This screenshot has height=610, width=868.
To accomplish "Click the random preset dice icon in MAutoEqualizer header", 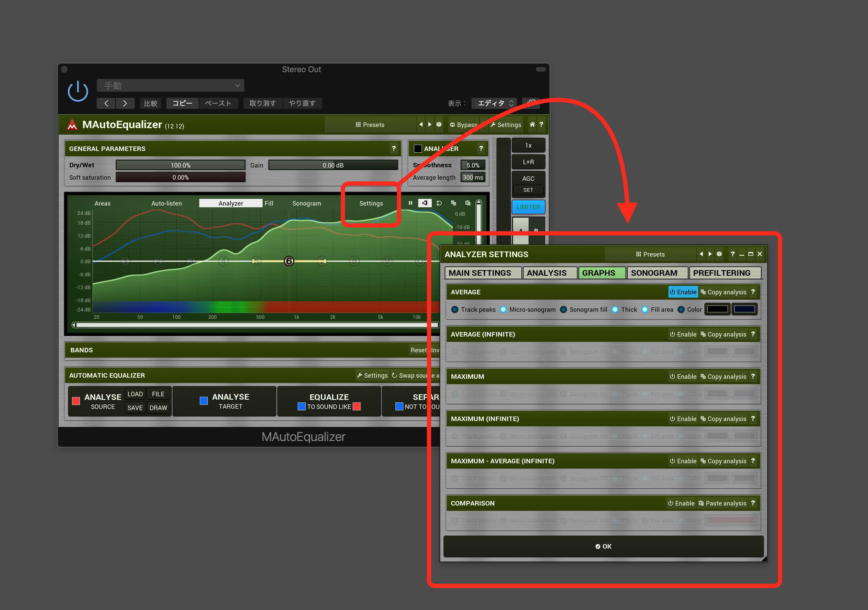I will click(x=439, y=124).
